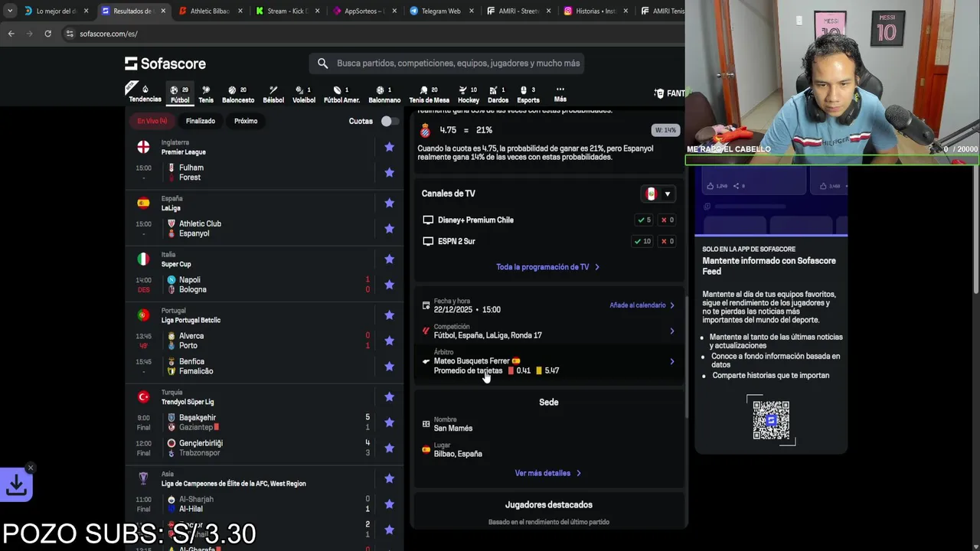Open England Premier League flag icon
Image resolution: width=980 pixels, height=551 pixels.
tap(143, 147)
